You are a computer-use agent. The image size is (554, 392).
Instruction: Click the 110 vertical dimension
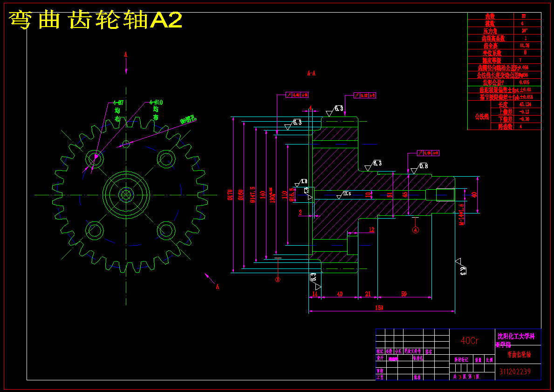(x=284, y=195)
